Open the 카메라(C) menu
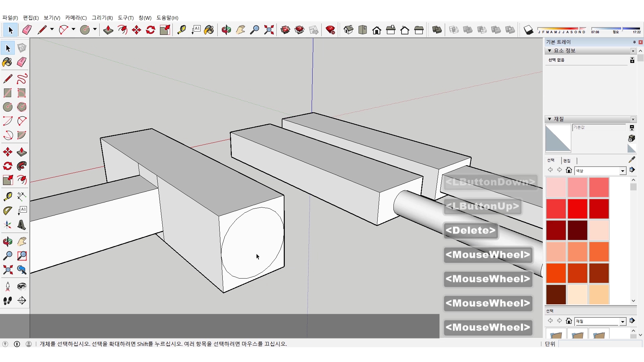Screen dimensions: 644x362 tap(76, 18)
